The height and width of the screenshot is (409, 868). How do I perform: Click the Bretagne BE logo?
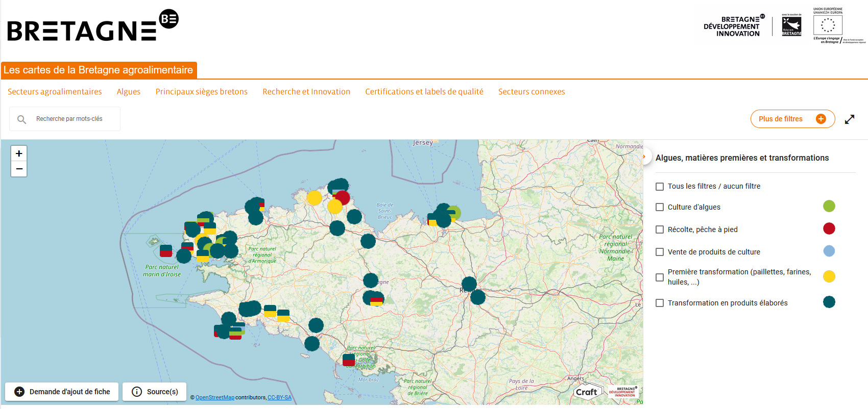pyautogui.click(x=93, y=25)
